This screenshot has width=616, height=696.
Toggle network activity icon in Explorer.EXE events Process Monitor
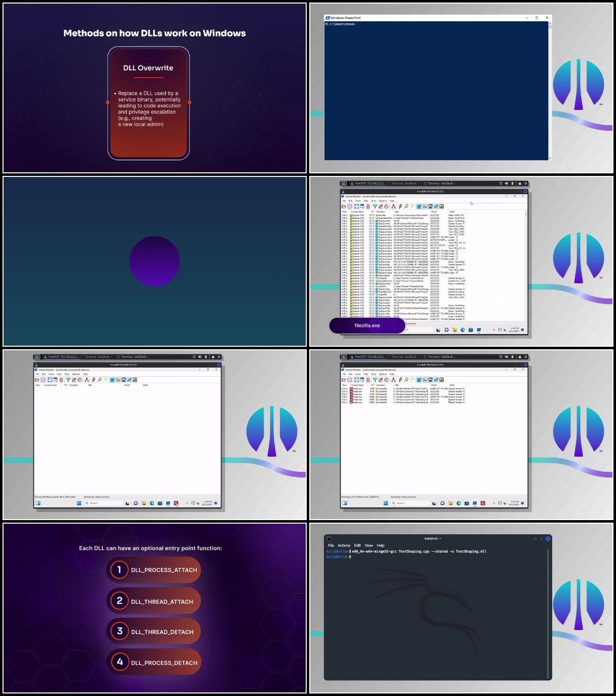click(430, 206)
